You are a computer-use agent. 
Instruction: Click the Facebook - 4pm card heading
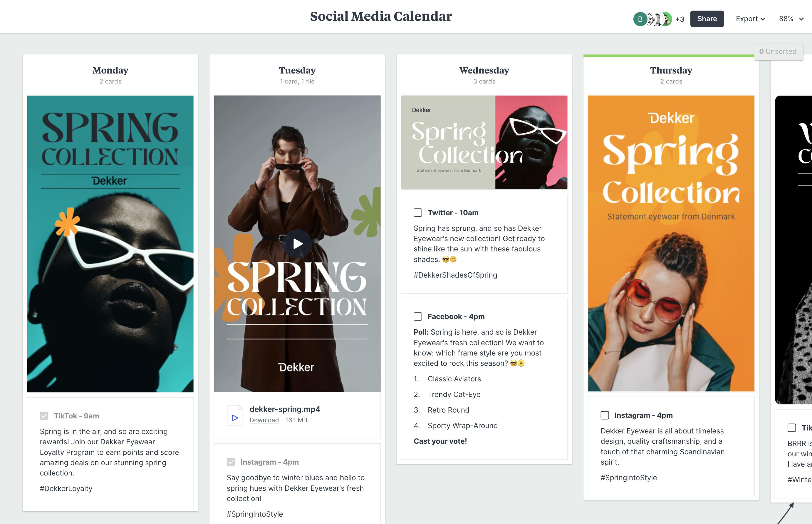456,316
